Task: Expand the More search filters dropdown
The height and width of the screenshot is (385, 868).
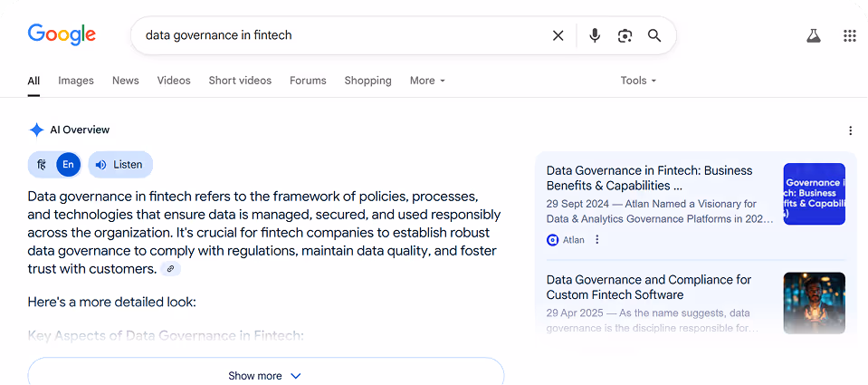Action: coord(427,81)
